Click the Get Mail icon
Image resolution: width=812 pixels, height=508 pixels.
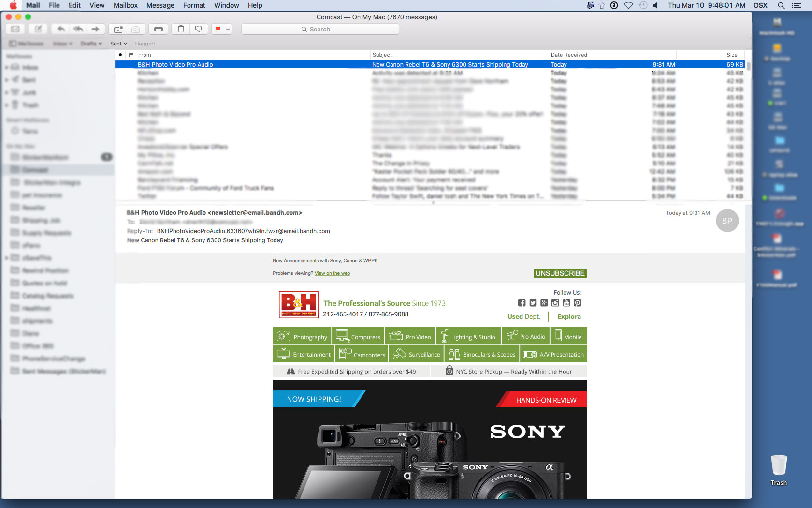point(15,29)
